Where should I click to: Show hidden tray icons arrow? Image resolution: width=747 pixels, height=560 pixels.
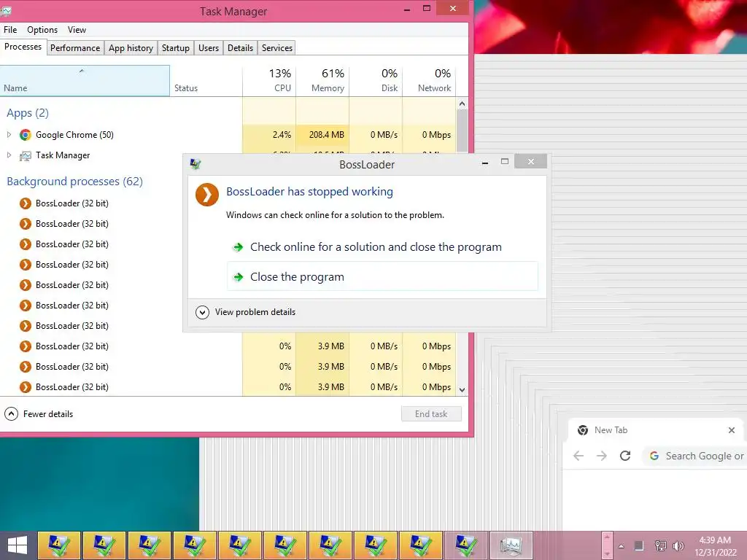(621, 546)
